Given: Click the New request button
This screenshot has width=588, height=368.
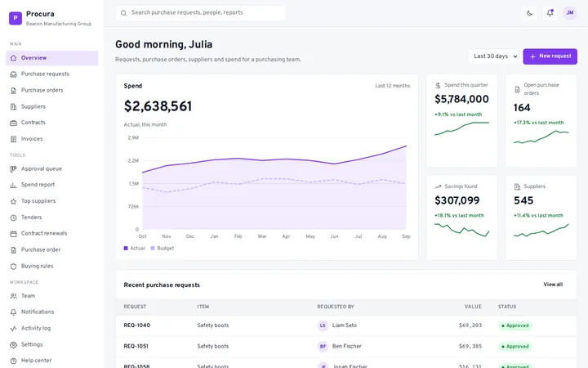Looking at the screenshot, I should tap(550, 56).
